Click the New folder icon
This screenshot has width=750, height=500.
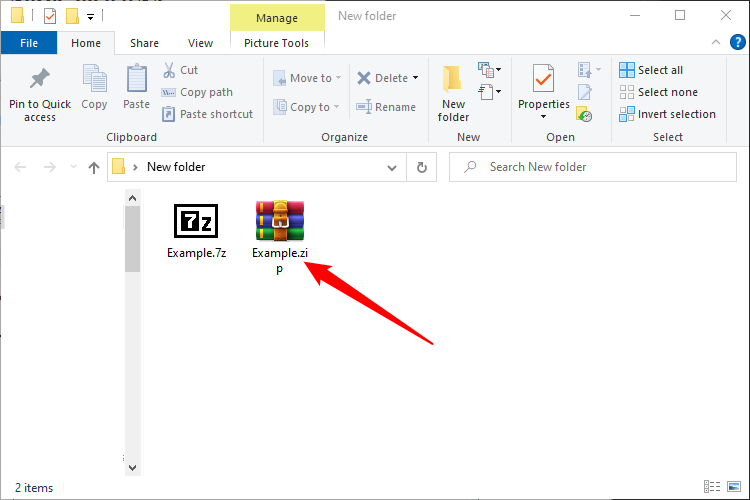point(453,80)
